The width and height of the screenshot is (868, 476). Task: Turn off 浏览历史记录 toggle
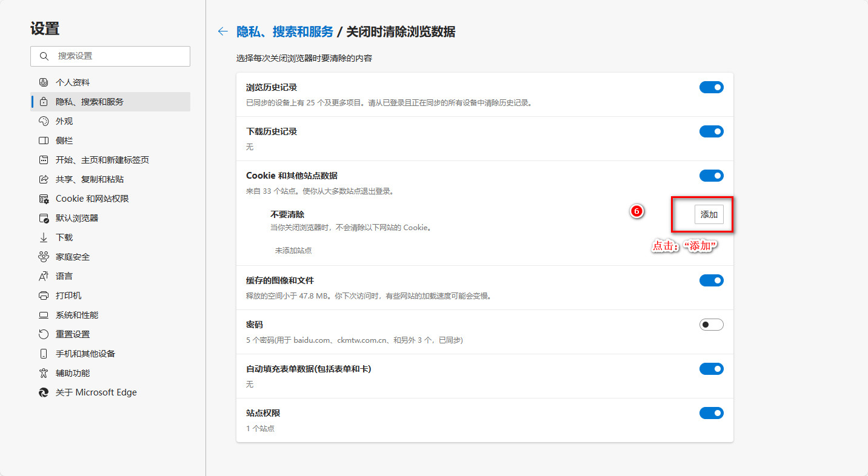(711, 87)
